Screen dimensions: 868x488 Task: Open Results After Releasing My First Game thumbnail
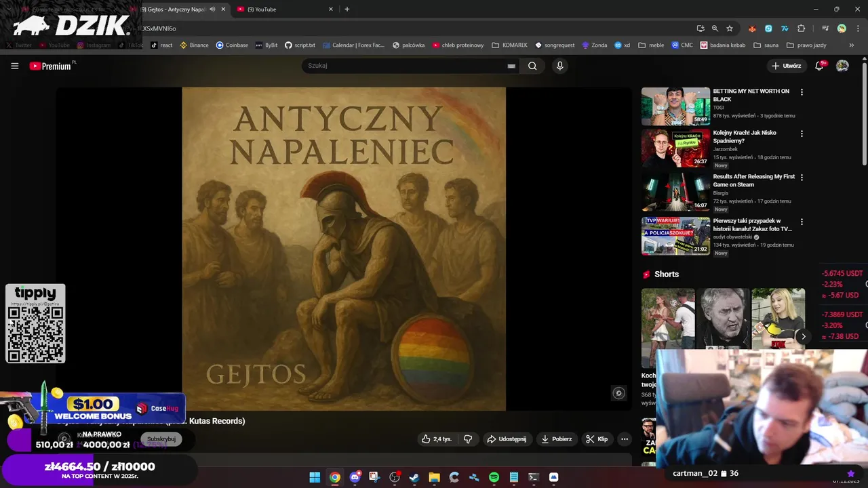pos(675,192)
